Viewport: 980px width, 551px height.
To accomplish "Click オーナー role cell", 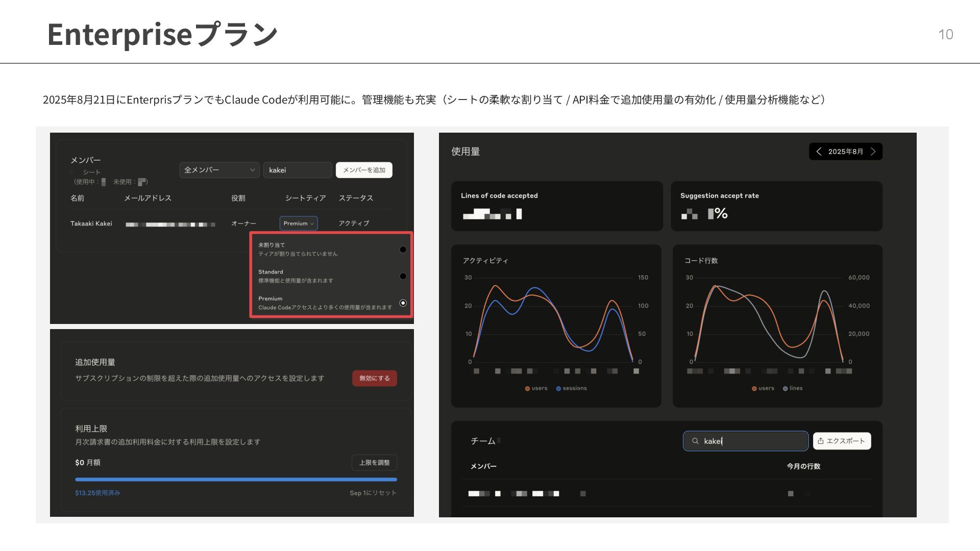I will 243,223.
